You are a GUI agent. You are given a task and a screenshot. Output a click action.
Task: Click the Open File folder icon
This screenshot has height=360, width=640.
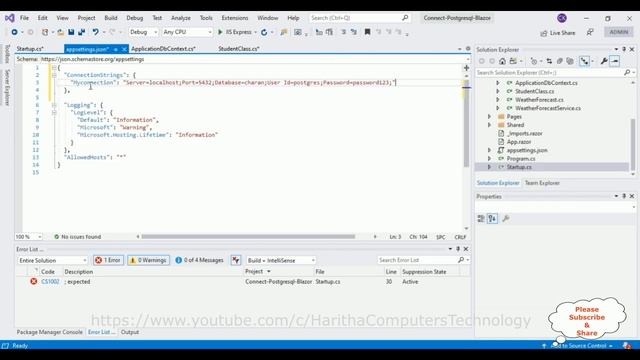pyautogui.click(x=60, y=32)
